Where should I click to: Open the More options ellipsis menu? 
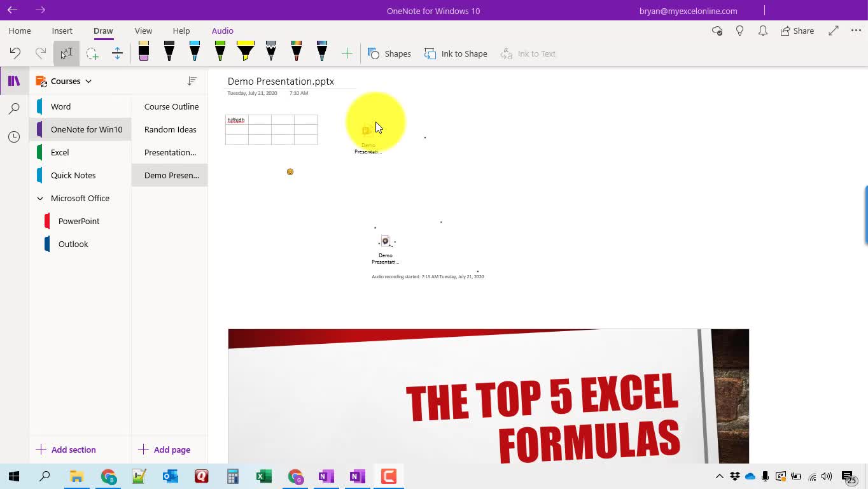tap(856, 31)
